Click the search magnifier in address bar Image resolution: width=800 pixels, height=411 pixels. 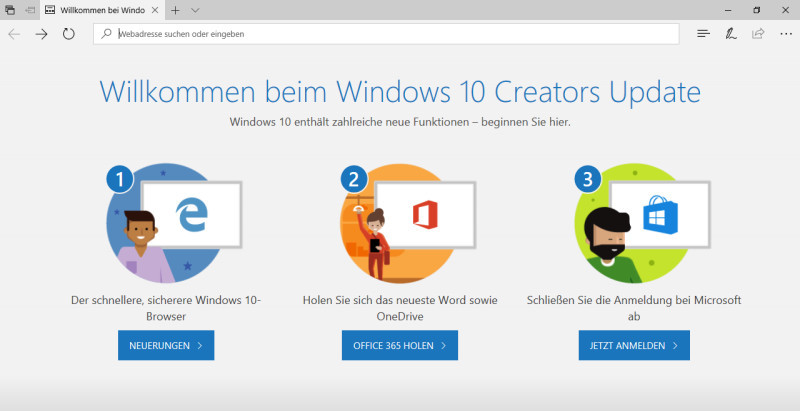pyautogui.click(x=106, y=34)
